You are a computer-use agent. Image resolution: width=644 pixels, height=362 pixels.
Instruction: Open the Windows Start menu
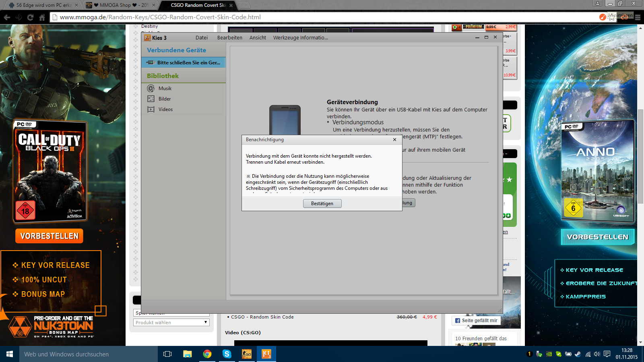tap(10, 354)
